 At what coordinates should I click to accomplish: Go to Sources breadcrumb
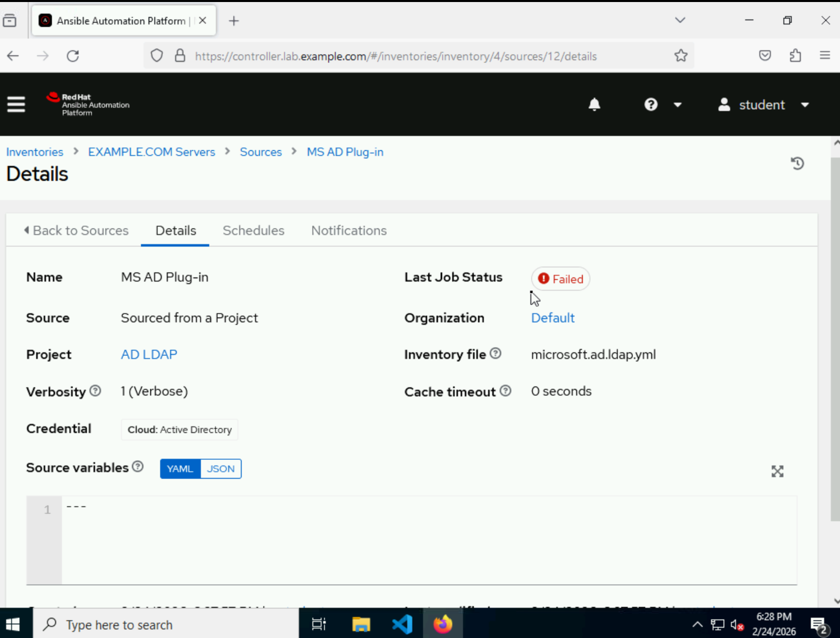click(x=260, y=152)
